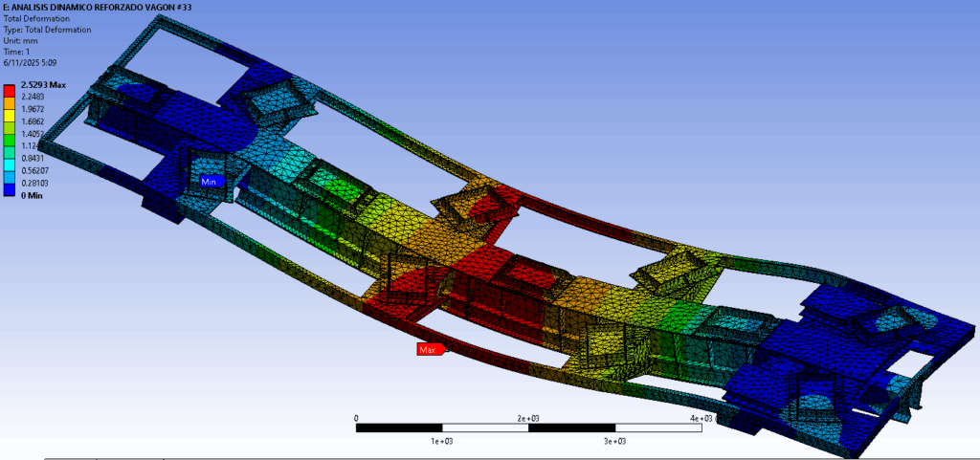Click the 1e+03 ruler scale label
Image resolution: width=980 pixels, height=460 pixels.
click(x=442, y=441)
